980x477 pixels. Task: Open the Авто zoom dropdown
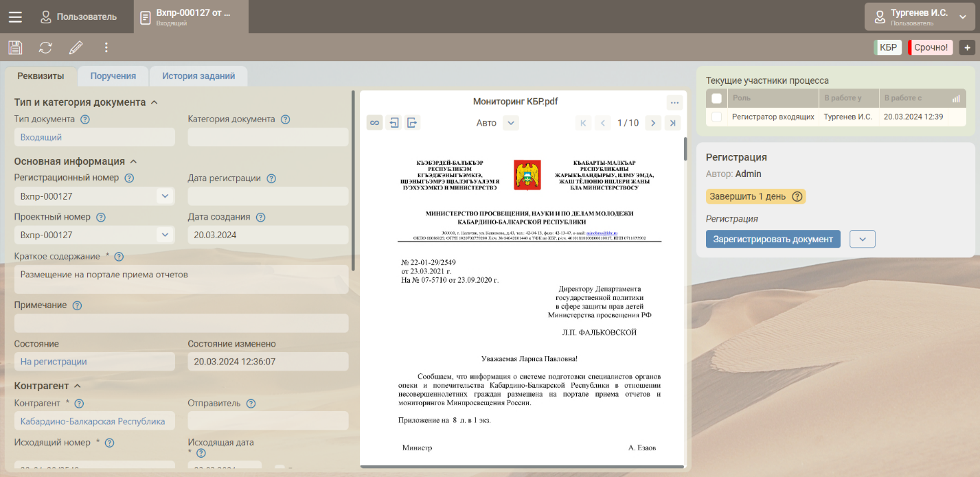point(510,123)
